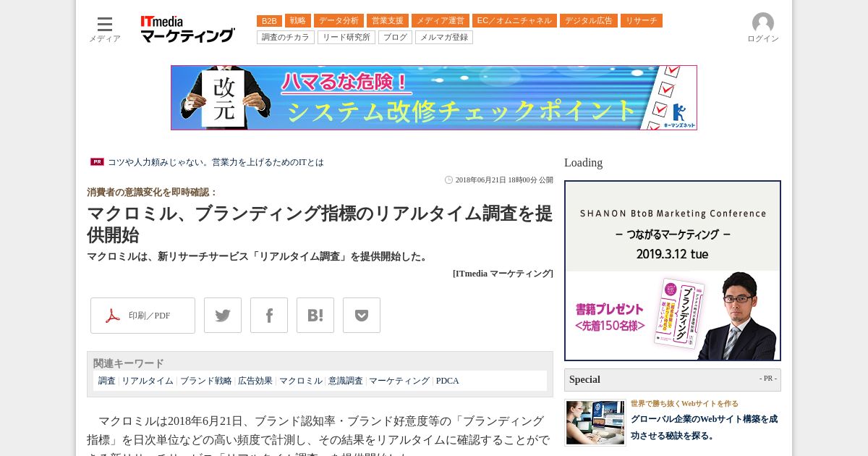
Task: Click the 関連キーワード heading
Action: click(129, 363)
